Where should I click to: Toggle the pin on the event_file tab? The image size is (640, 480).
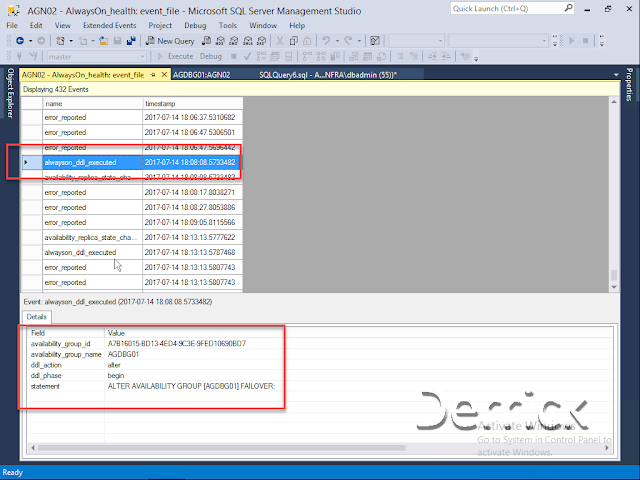pos(153,75)
